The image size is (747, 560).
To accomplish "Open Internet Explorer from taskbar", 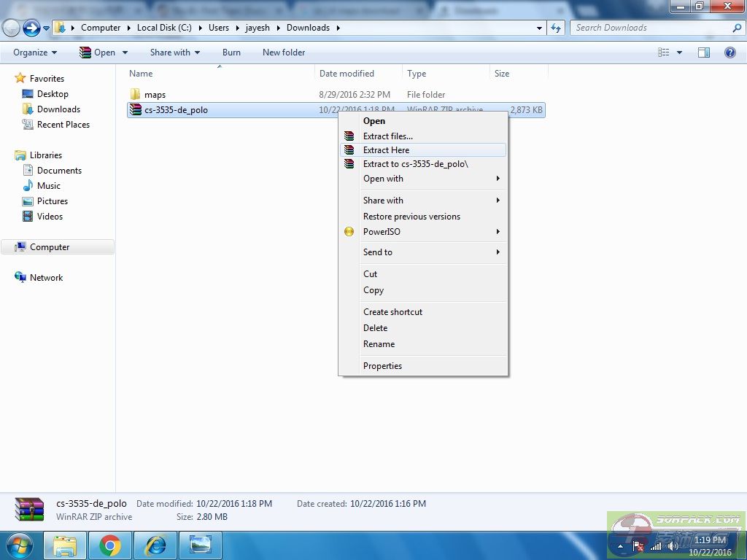I will click(155, 545).
